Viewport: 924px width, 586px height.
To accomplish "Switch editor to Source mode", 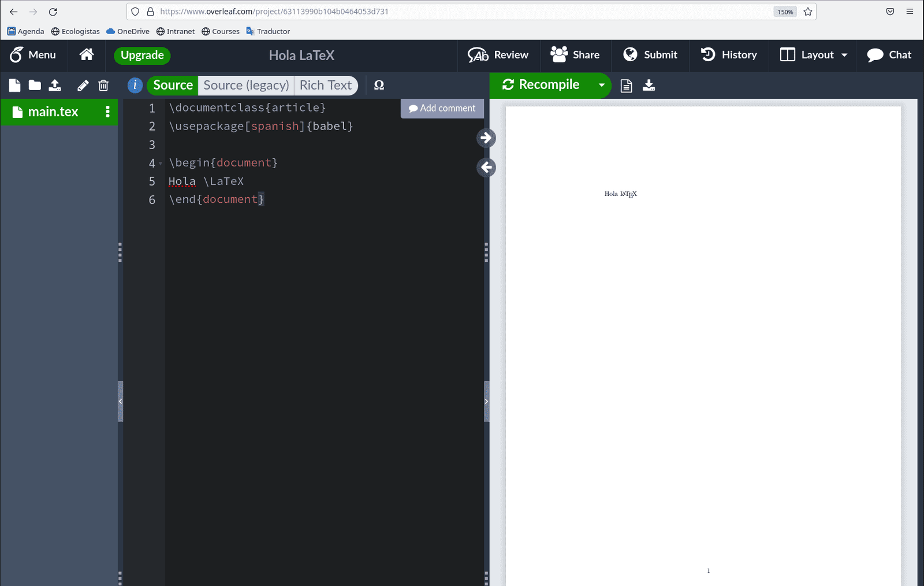I will click(173, 86).
